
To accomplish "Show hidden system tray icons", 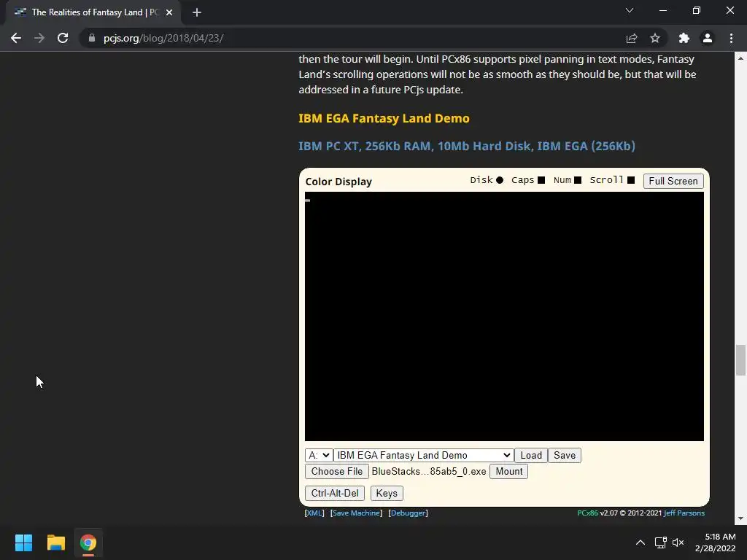I will (x=640, y=542).
